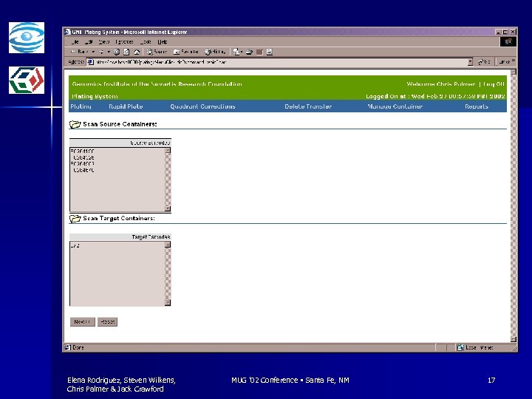Image resolution: width=532 pixels, height=399 pixels.
Task: Click the Windows throbber logo
Action: point(508,41)
